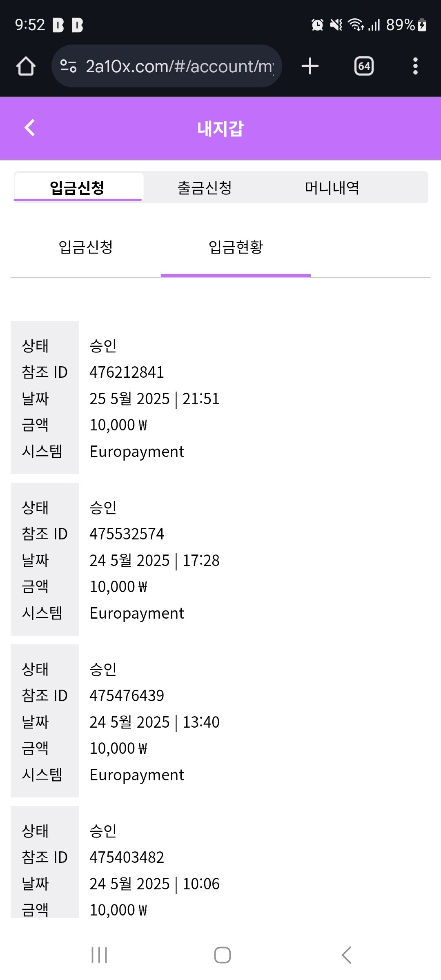Tap reference ID 476212841
The width and height of the screenshot is (441, 980).
[x=127, y=372]
